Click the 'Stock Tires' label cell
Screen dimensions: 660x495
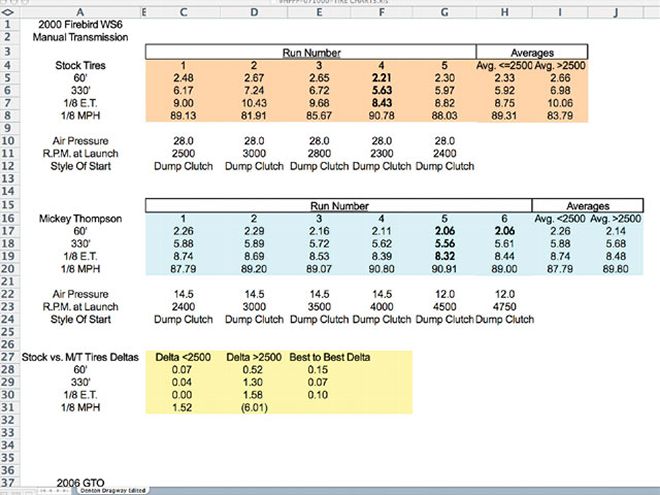[x=80, y=65]
